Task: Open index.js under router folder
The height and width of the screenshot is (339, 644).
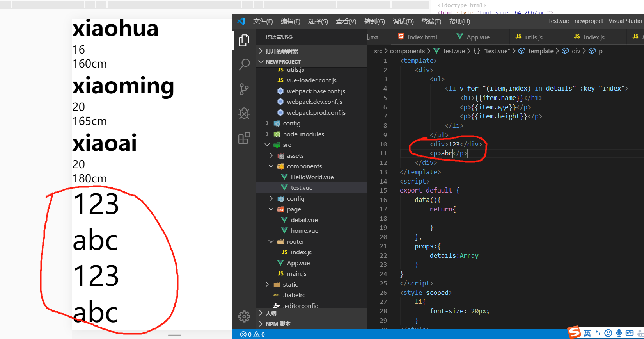Action: tap(311, 252)
